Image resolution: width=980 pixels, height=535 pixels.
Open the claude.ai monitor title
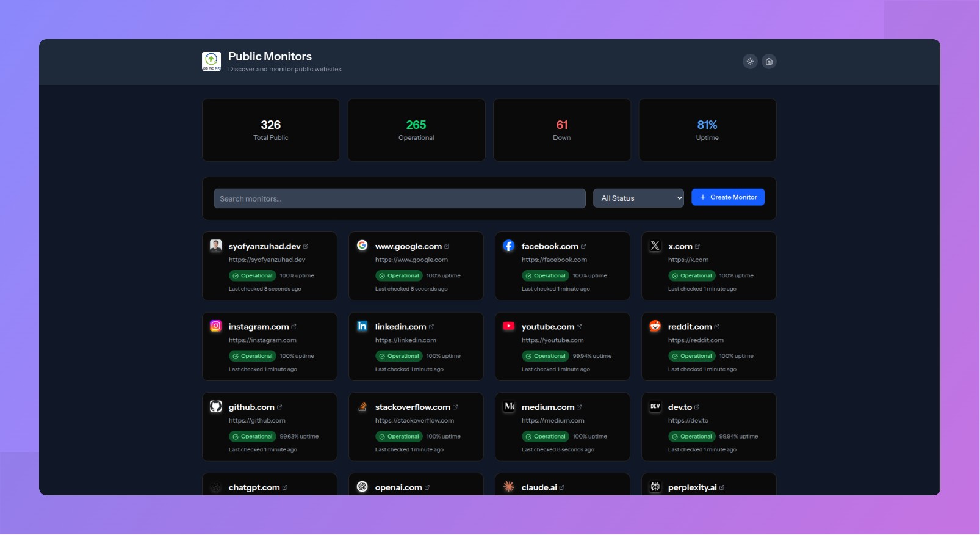pos(539,487)
